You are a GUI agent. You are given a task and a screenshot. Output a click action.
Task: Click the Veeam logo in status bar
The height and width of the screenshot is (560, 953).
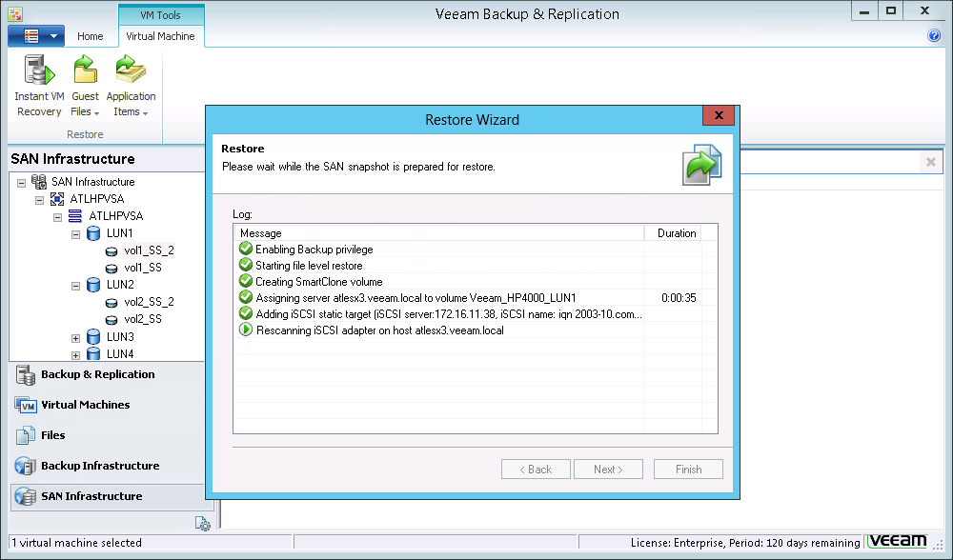coord(898,541)
